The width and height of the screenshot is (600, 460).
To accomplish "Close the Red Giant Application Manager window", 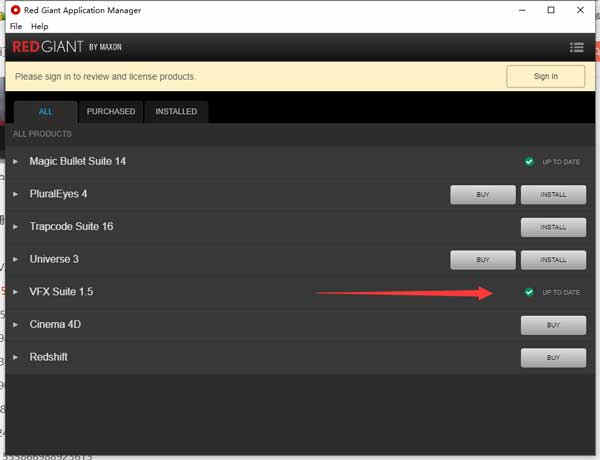I will tap(580, 10).
